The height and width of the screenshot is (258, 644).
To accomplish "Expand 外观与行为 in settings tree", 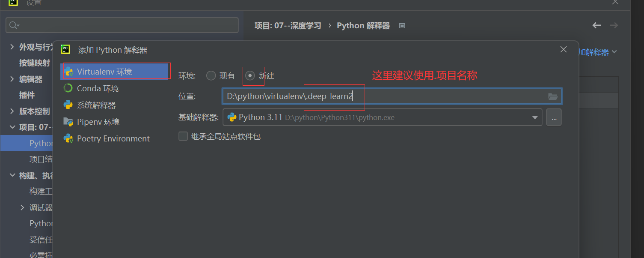I will (12, 47).
